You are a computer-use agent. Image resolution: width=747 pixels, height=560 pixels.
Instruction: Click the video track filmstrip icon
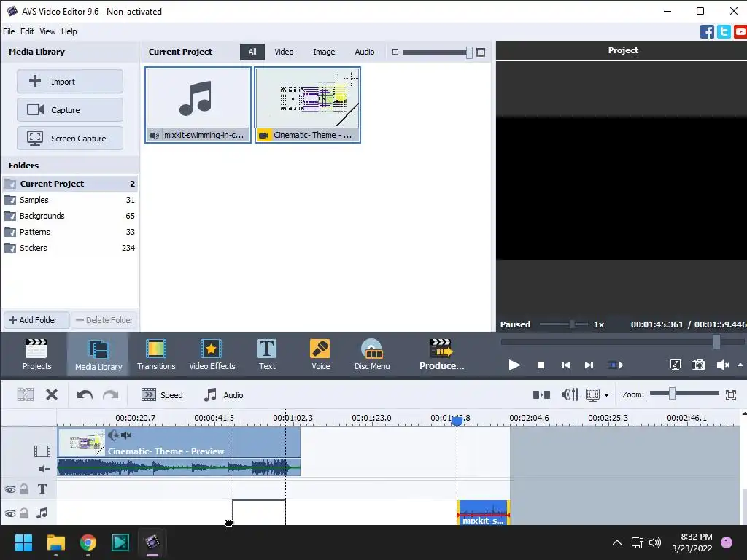coord(42,451)
